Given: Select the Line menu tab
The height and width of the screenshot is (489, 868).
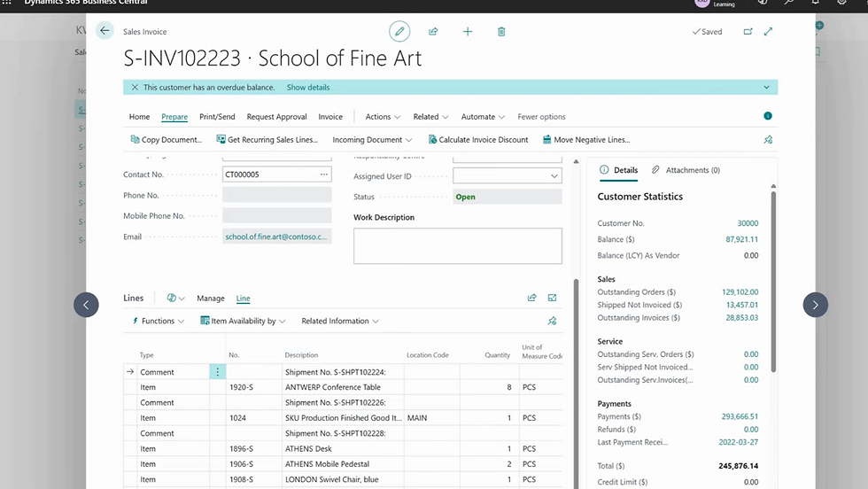Looking at the screenshot, I should (243, 298).
